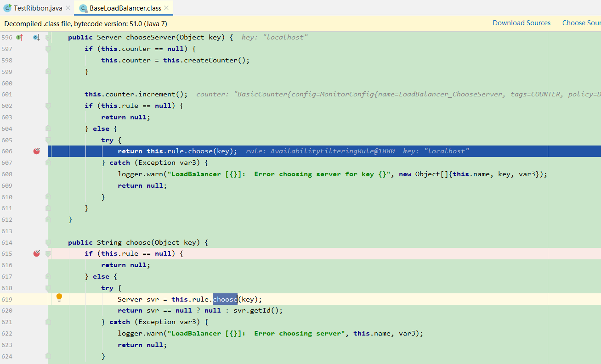
Task: Click the fold end marker on line 624
Action: 48,356
